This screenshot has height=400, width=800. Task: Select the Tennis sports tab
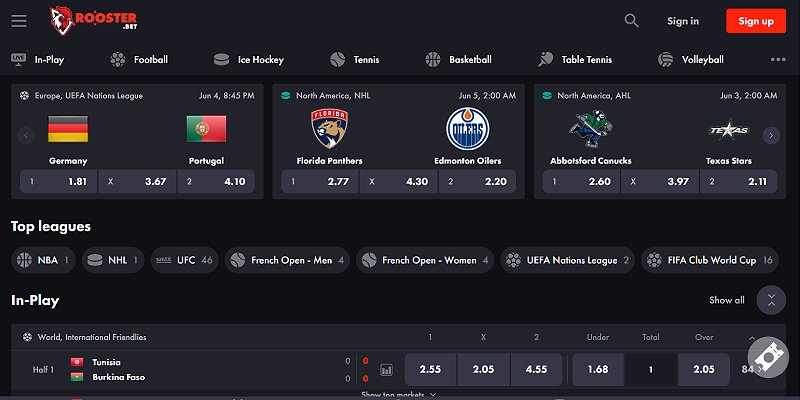click(x=355, y=60)
